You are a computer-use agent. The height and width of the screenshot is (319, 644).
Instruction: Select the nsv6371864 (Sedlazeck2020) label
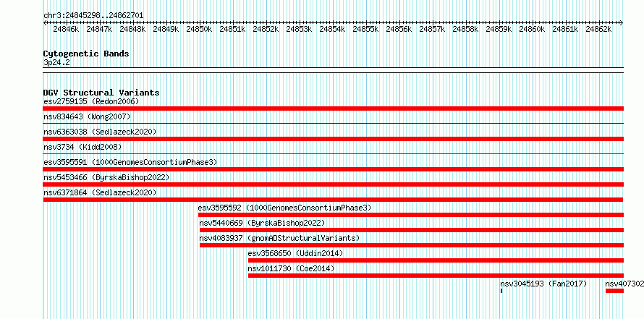click(x=100, y=192)
